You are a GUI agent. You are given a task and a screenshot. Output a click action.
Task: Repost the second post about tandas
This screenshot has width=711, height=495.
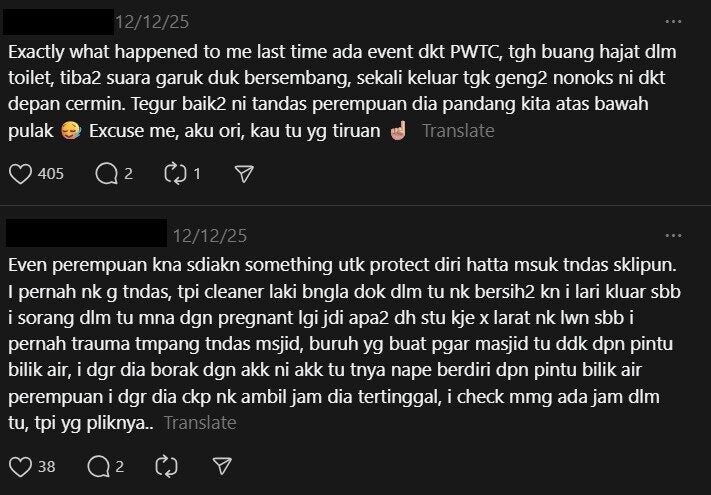[x=166, y=467]
